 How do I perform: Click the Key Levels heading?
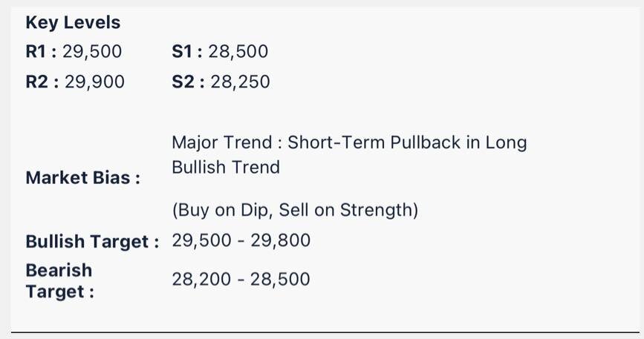(x=73, y=22)
